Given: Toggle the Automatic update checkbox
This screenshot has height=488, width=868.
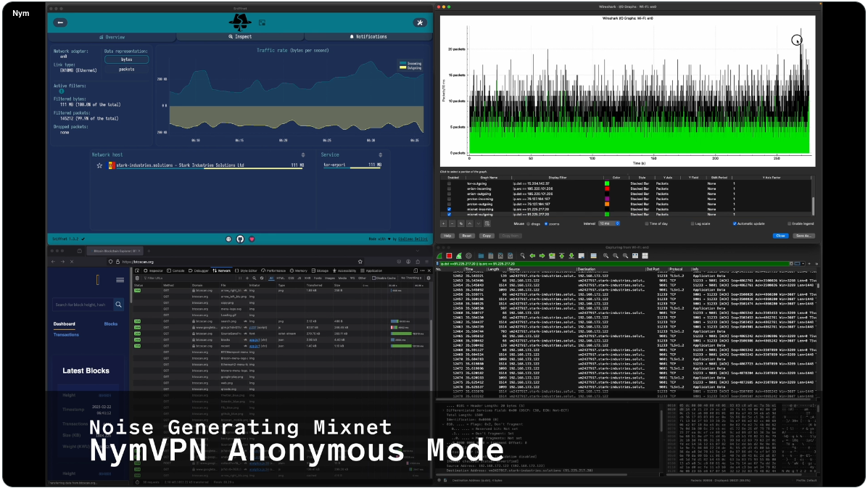Looking at the screenshot, I should (x=735, y=223).
